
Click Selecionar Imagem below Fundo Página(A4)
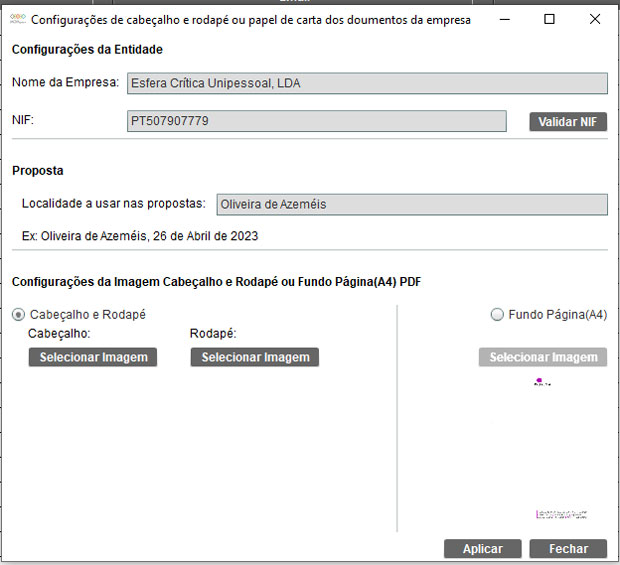543,357
